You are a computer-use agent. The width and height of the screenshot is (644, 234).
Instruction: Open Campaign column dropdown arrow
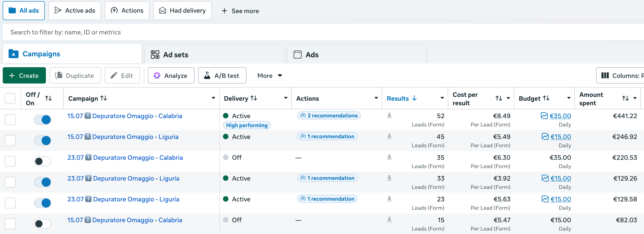213,98
